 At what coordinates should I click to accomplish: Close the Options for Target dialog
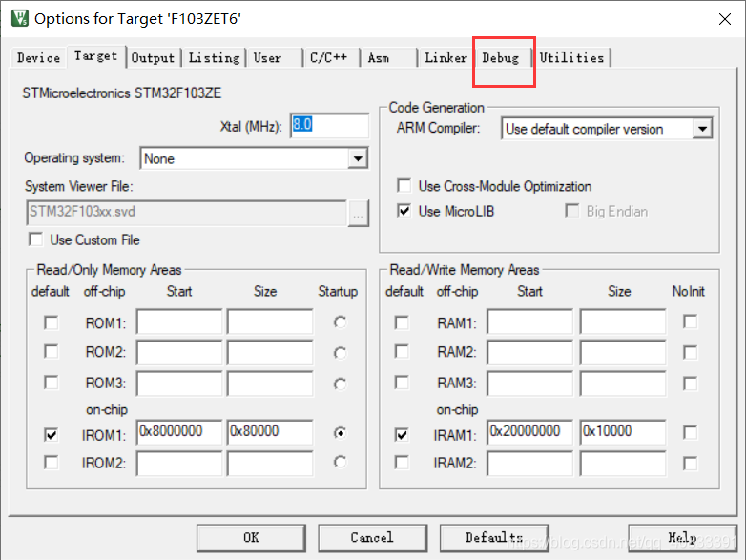[x=725, y=19]
